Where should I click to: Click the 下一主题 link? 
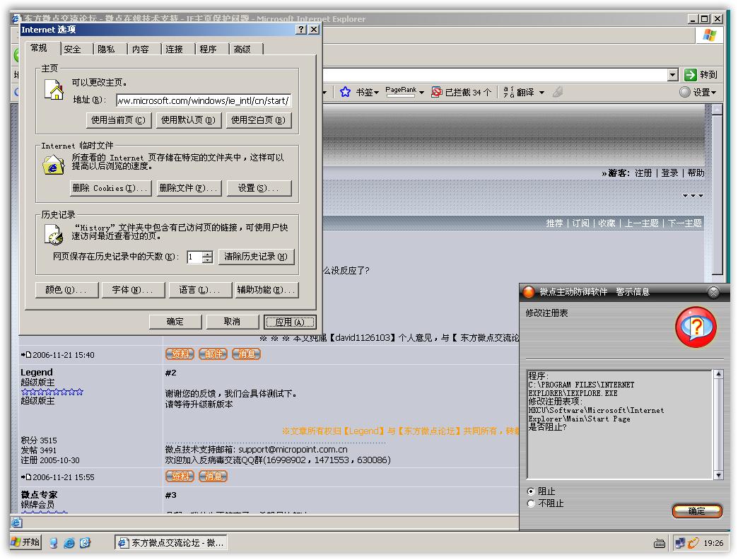tap(685, 223)
